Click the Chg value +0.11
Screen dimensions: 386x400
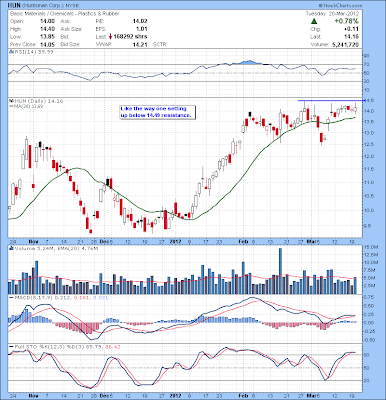(x=351, y=29)
